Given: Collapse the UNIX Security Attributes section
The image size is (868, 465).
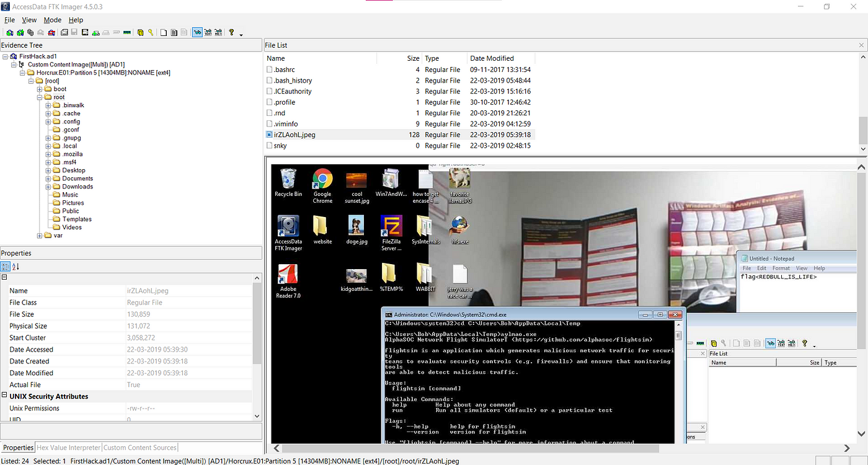Looking at the screenshot, I should point(5,396).
